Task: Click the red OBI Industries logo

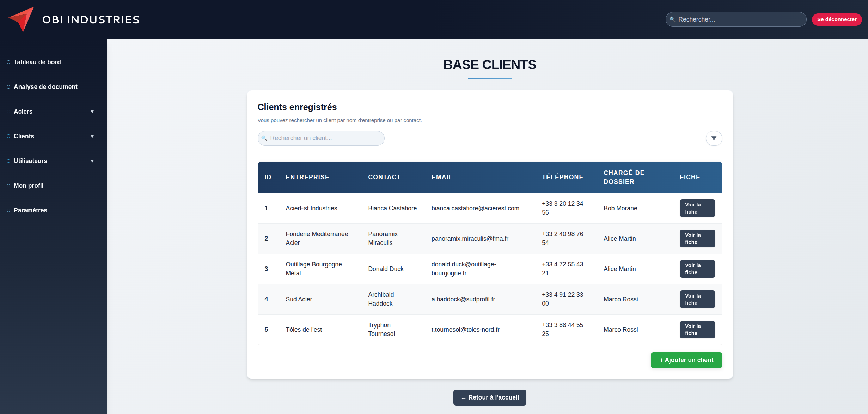Action: [22, 19]
